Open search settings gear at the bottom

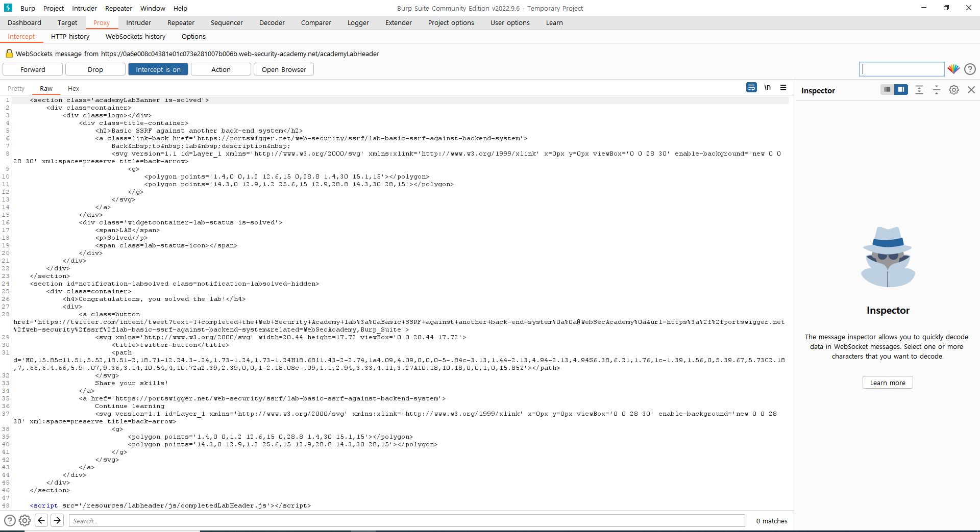click(x=24, y=520)
